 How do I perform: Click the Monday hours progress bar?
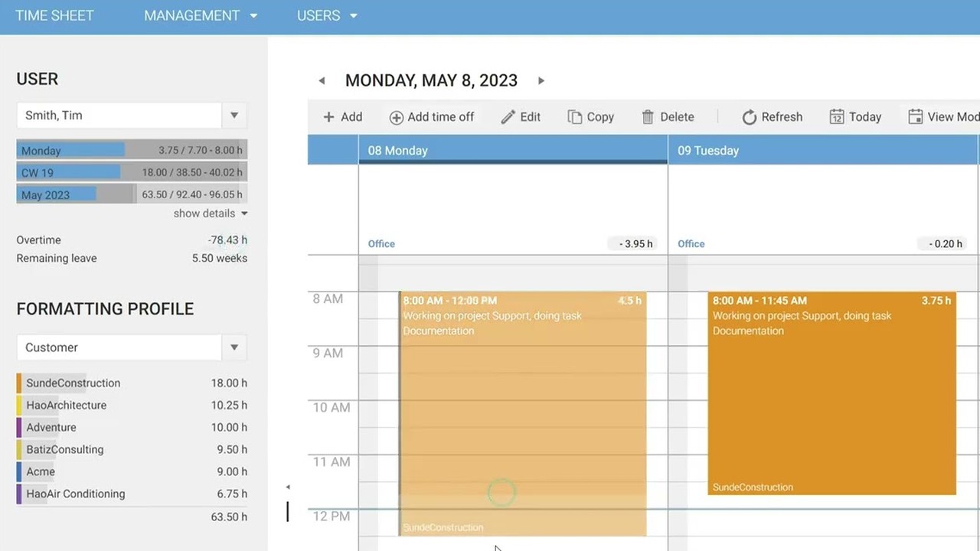coord(132,150)
